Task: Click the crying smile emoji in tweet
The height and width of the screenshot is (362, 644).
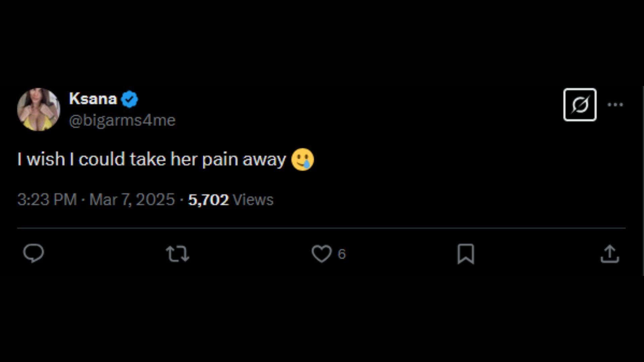Action: [x=303, y=160]
